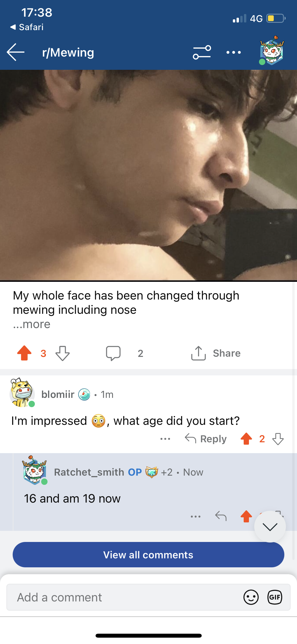The height and width of the screenshot is (644, 297).
Task: Open options menu on blomiir's comment
Action: (x=165, y=439)
